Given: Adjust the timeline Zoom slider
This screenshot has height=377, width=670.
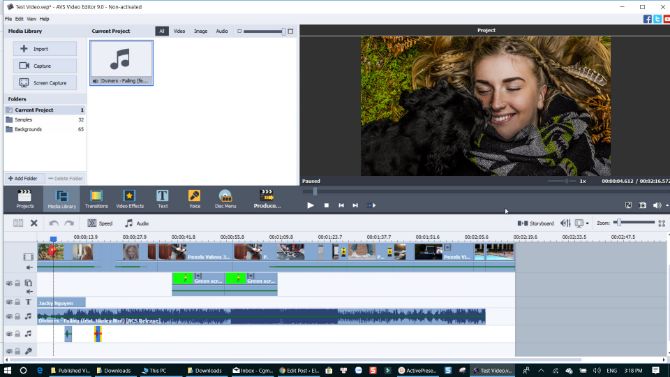Looking at the screenshot, I should (x=635, y=222).
